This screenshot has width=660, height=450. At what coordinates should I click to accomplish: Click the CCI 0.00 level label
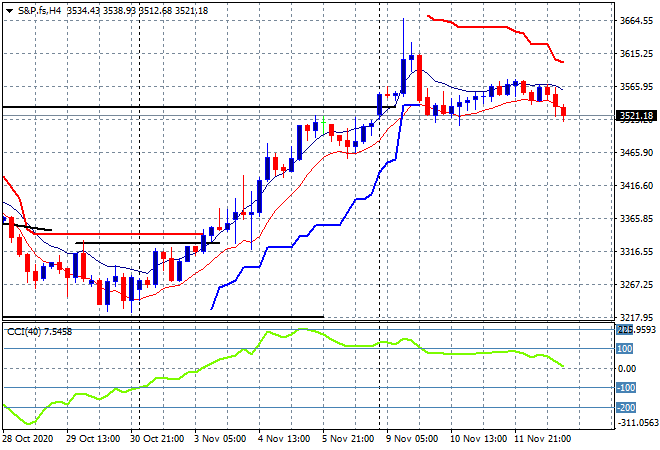[627, 368]
